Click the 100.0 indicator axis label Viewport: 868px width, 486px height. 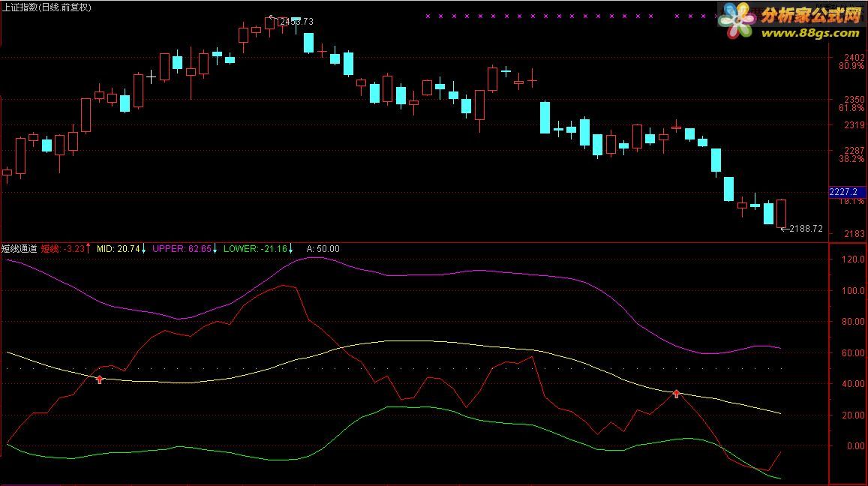coord(853,290)
